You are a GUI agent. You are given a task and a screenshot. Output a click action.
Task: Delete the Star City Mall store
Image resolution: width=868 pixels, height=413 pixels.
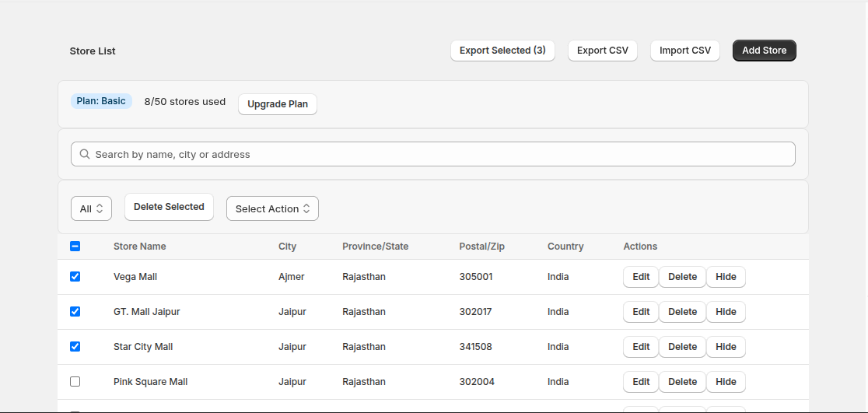click(682, 347)
